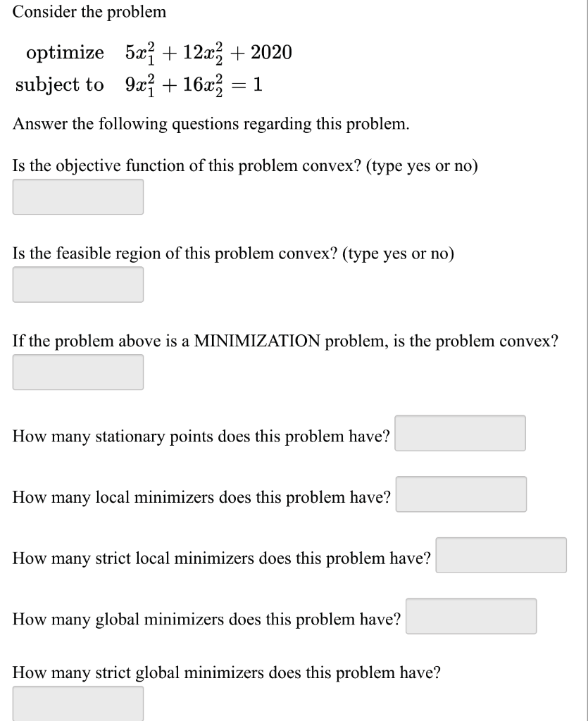Select the global minimizers question text
This screenshot has width=588, height=721.
tap(206, 620)
